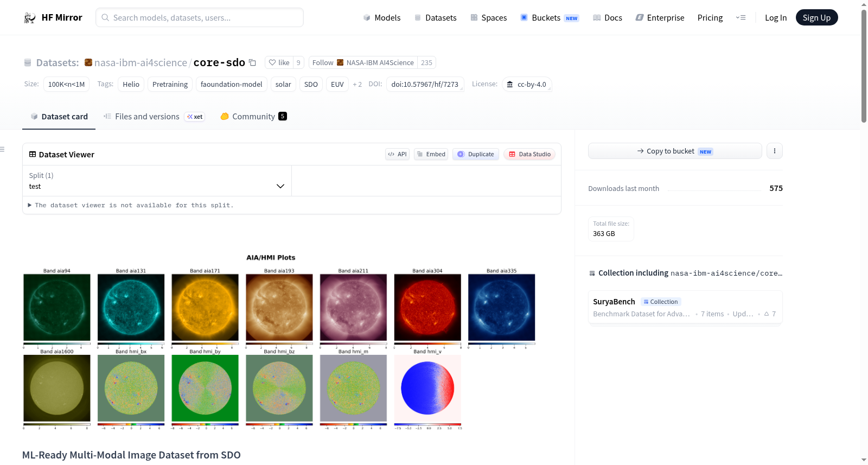The width and height of the screenshot is (868, 465).
Task: Open the Files and versions tab
Action: coord(154,117)
